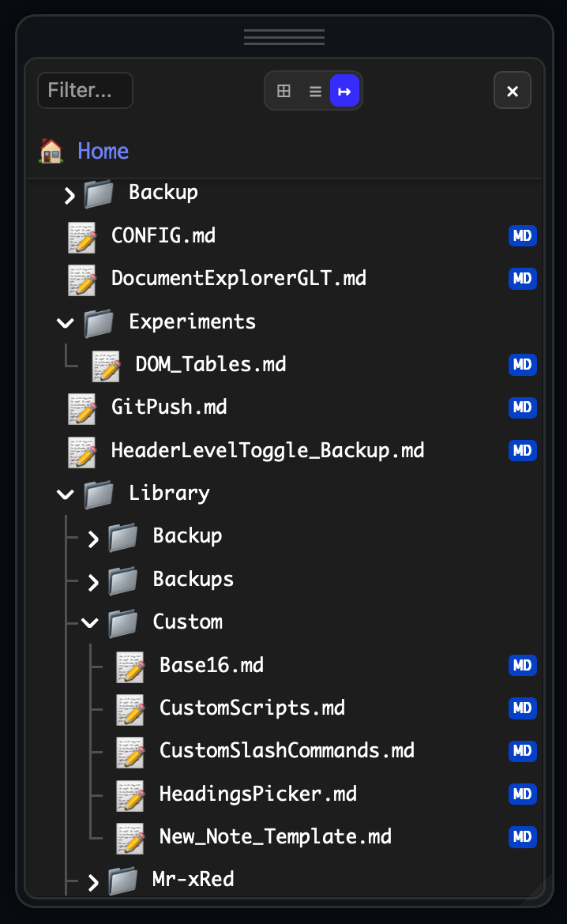Screen dimensions: 567x924
Task: Click the GitPush.md note icon
Action: 82,408
